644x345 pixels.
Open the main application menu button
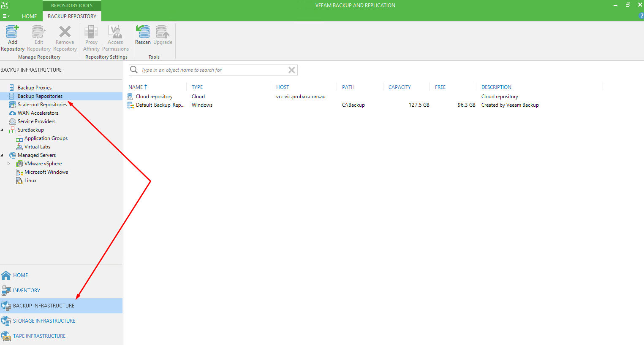point(6,16)
